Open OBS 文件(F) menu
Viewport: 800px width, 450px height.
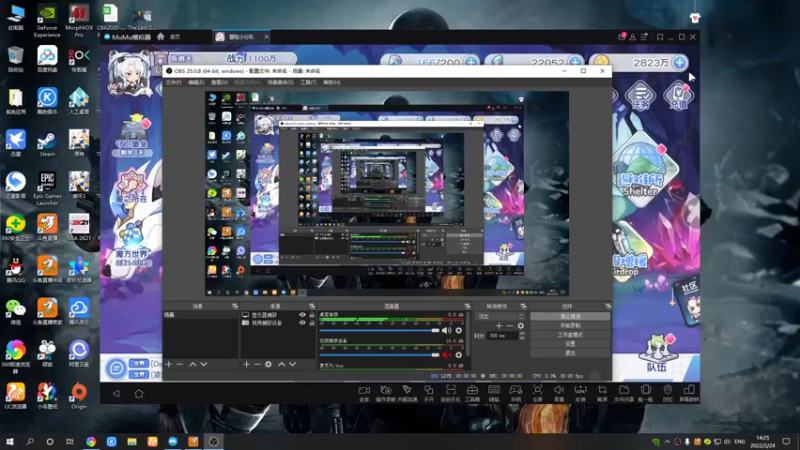[x=173, y=82]
